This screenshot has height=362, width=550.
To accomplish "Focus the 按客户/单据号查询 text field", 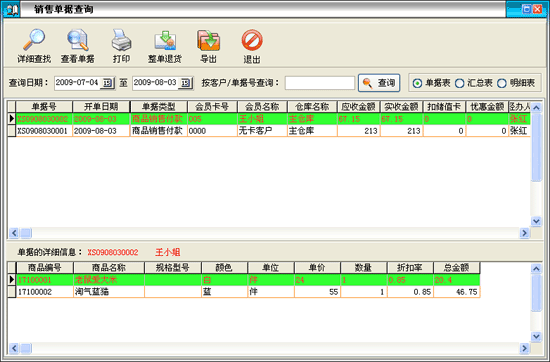I will click(320, 83).
